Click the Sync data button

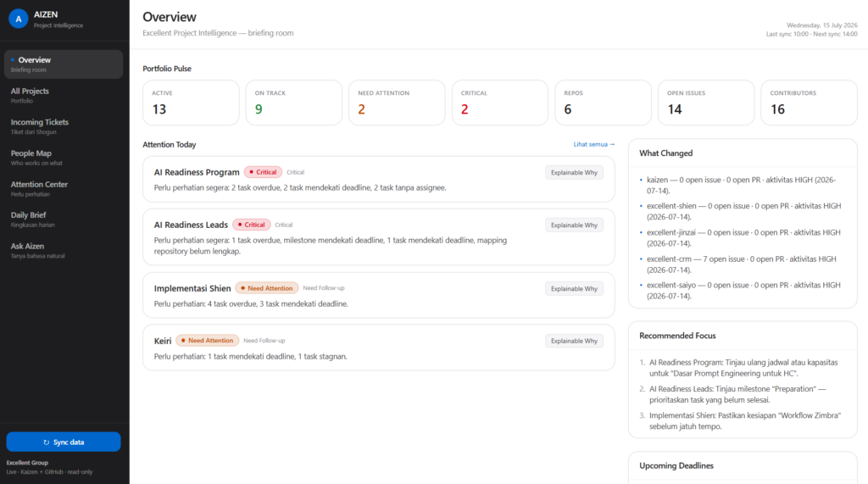[64, 442]
